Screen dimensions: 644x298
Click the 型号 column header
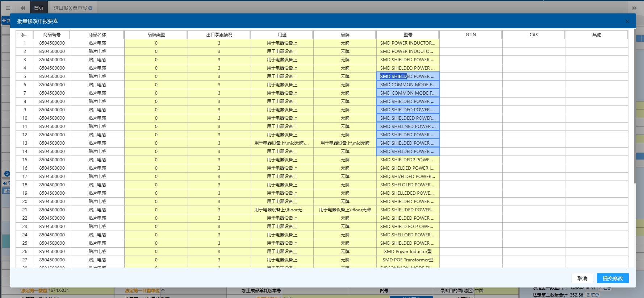click(x=408, y=35)
